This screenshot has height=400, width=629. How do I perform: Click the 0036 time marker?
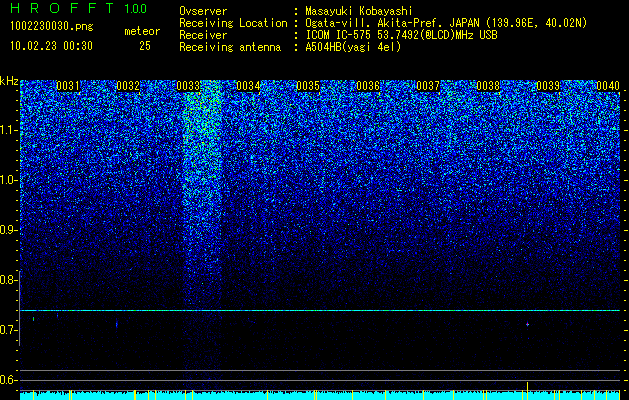pos(368,86)
